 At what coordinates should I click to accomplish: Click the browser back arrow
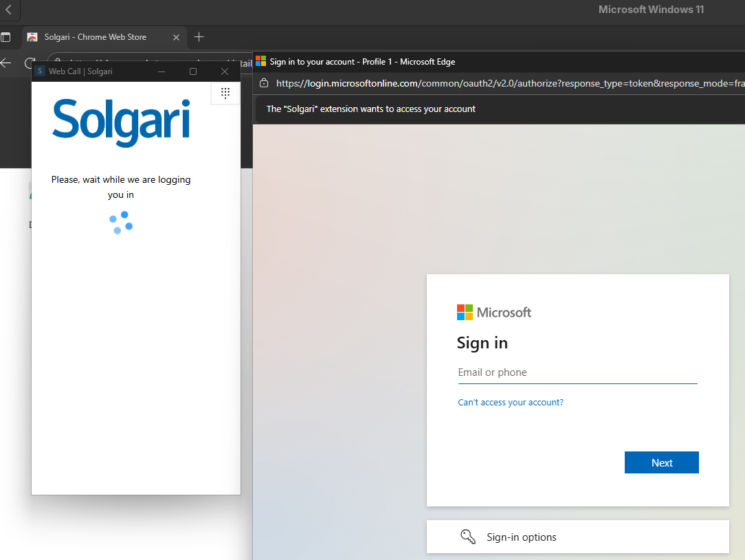click(x=6, y=63)
